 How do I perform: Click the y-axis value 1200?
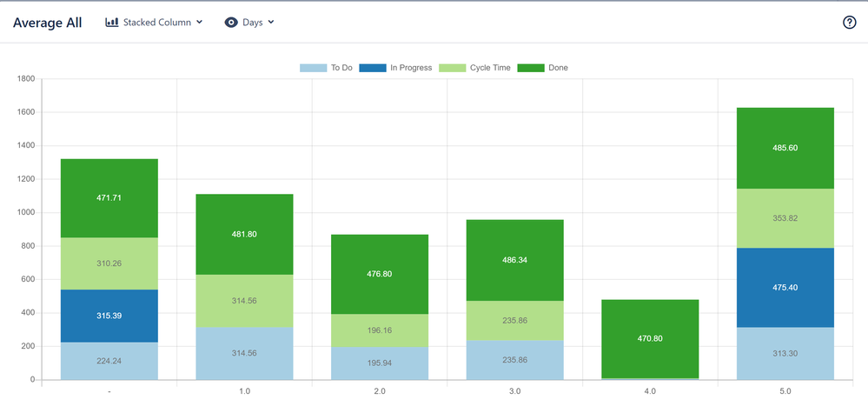tap(26, 179)
